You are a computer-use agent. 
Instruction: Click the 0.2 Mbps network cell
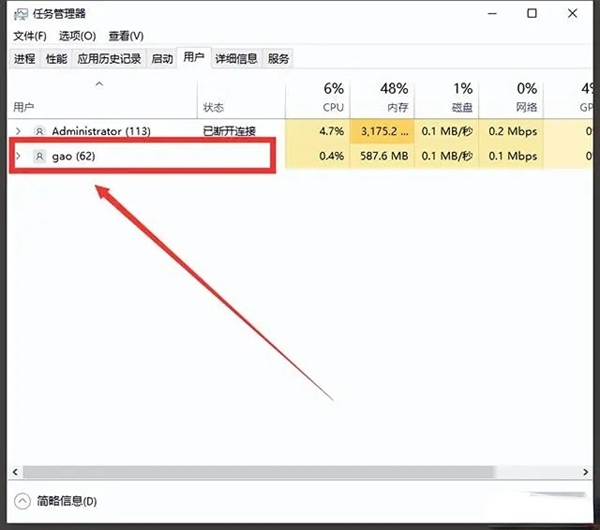(x=511, y=131)
